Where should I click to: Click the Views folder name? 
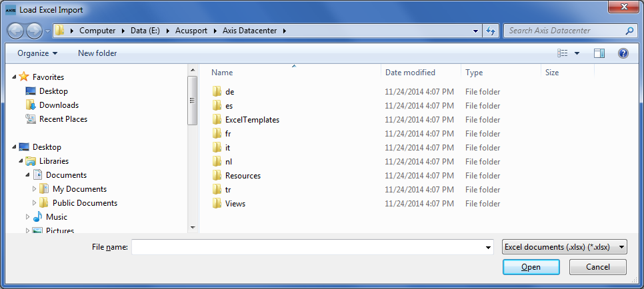click(235, 203)
